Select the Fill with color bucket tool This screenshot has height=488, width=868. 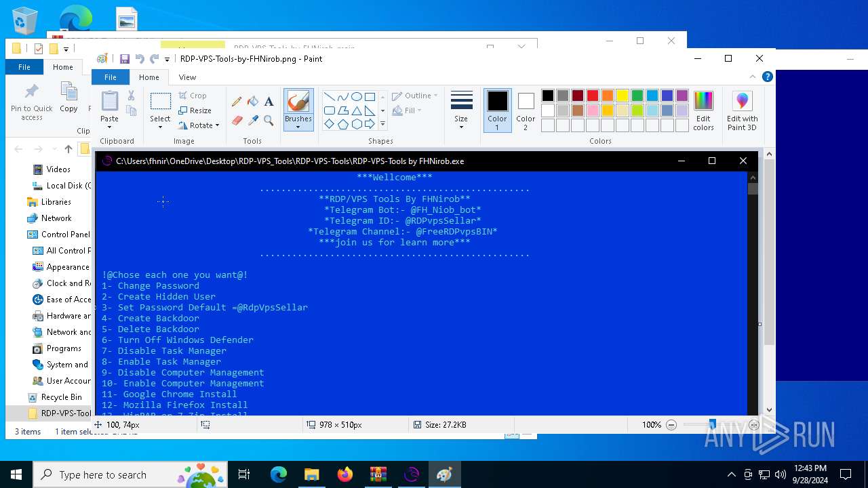tap(253, 102)
